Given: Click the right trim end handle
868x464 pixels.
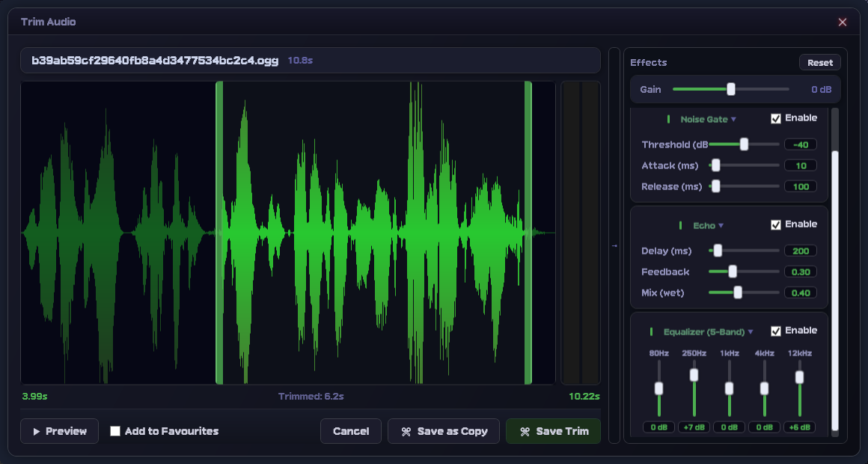Looking at the screenshot, I should pyautogui.click(x=528, y=233).
